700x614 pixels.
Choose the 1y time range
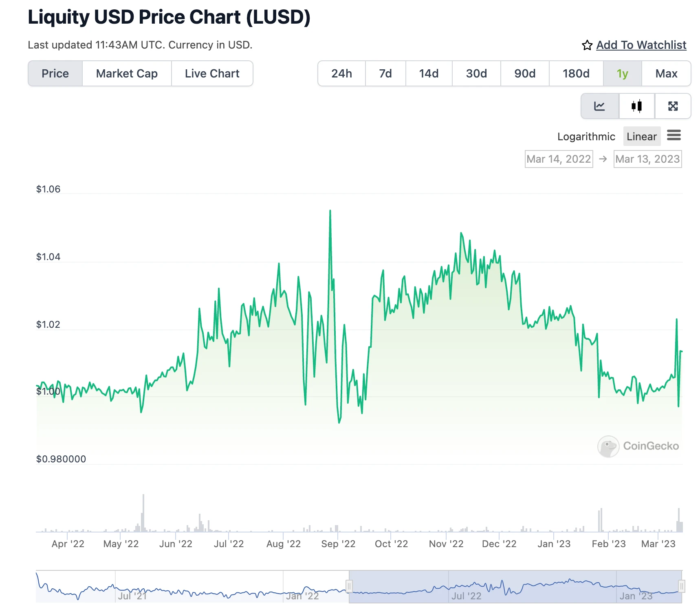click(623, 73)
